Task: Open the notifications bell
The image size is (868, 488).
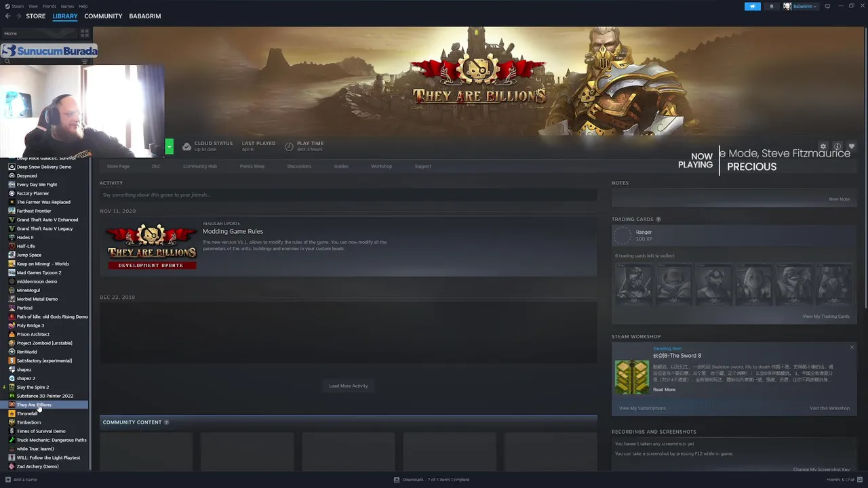Action: coord(771,6)
